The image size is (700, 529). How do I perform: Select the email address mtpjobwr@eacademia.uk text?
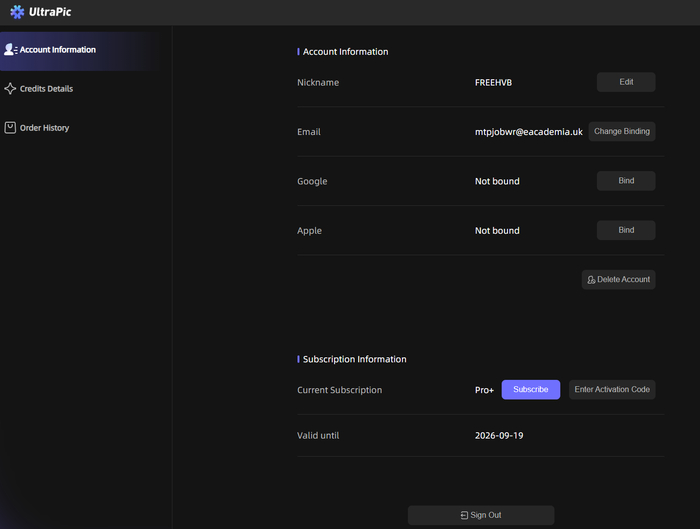(x=529, y=132)
